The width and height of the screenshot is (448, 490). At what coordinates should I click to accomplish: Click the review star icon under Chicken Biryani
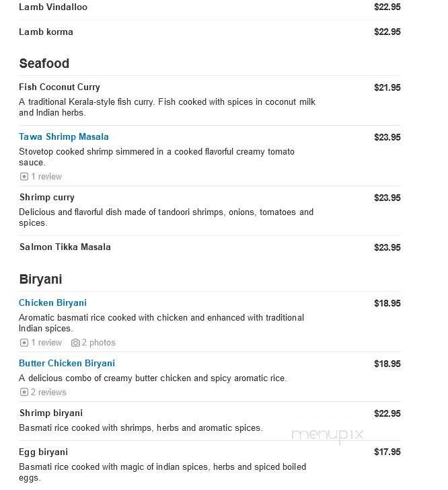24,343
